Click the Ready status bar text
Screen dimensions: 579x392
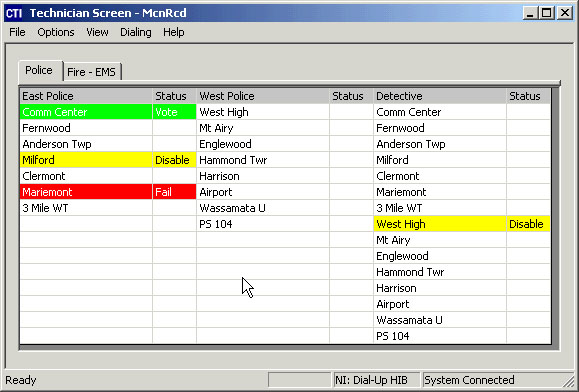click(21, 380)
